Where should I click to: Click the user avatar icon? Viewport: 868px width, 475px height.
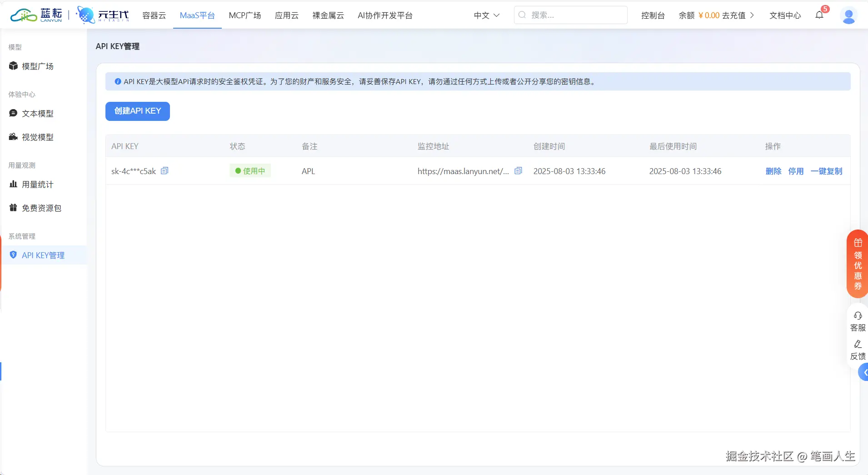[x=849, y=15]
